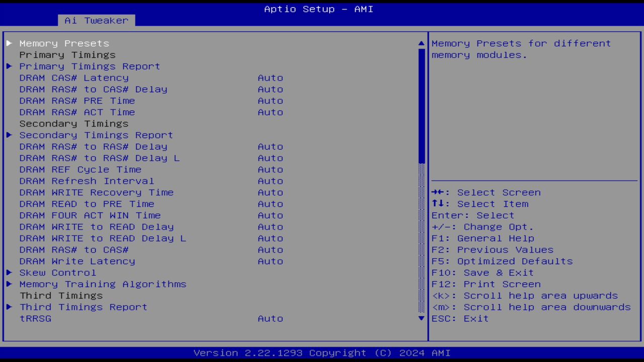Change DRAM Write Latency value
Viewport: 644px width, 362px height.
click(x=270, y=261)
